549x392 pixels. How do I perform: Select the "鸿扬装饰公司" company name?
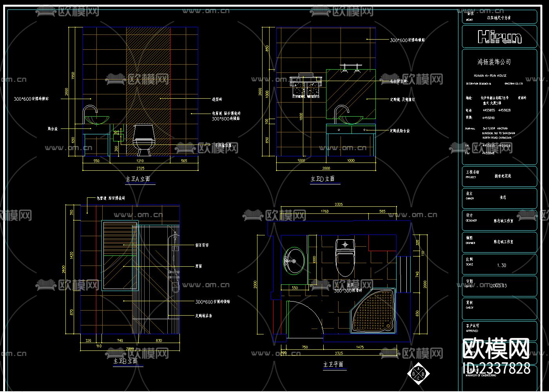tap(494, 62)
